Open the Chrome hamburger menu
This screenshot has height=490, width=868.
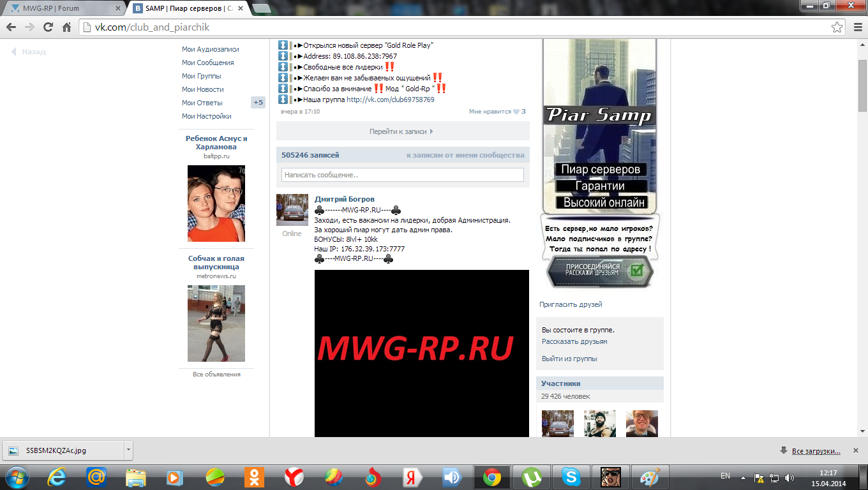coord(857,27)
